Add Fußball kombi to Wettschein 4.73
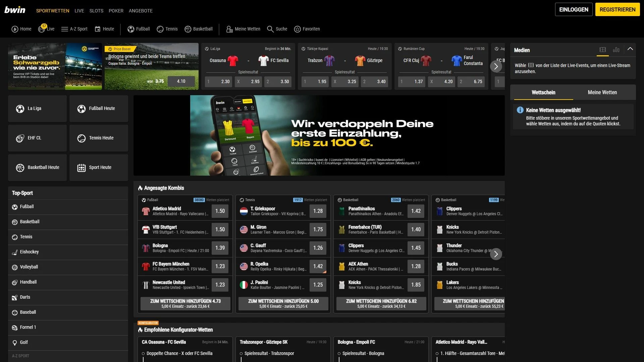Viewport: 644px width, 362px height. point(185,303)
